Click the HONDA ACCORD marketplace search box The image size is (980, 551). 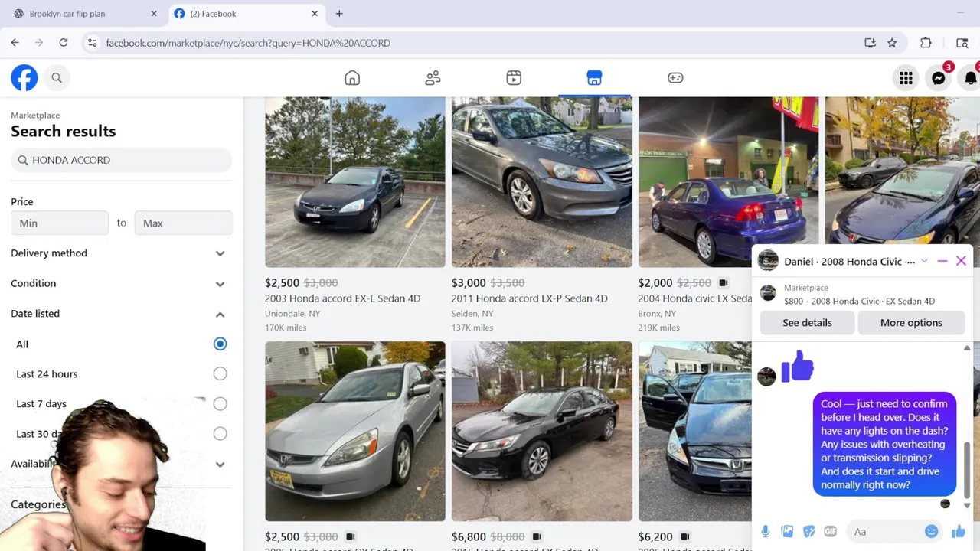point(121,160)
